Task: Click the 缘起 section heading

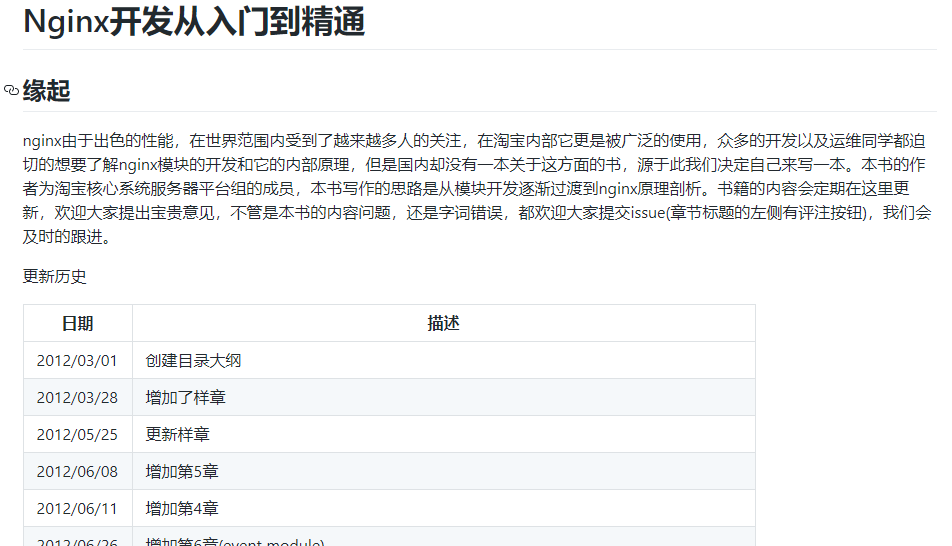Action: click(47, 91)
